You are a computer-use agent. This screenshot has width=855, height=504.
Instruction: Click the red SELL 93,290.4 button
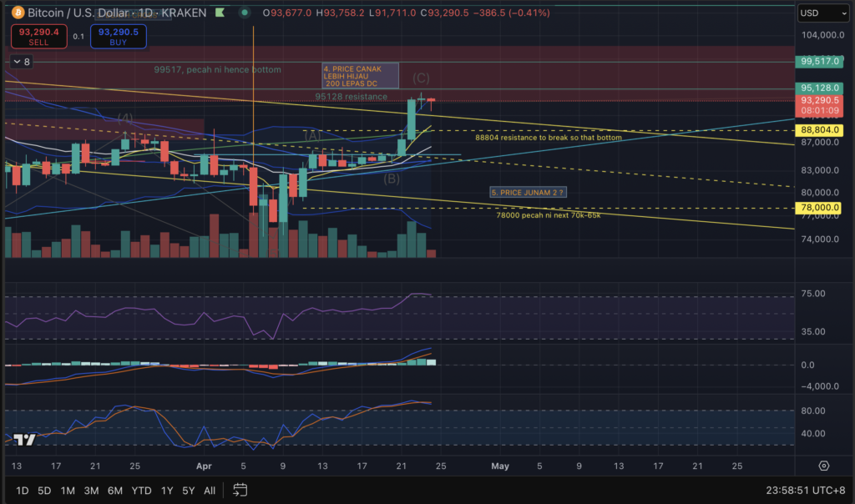[x=38, y=37]
